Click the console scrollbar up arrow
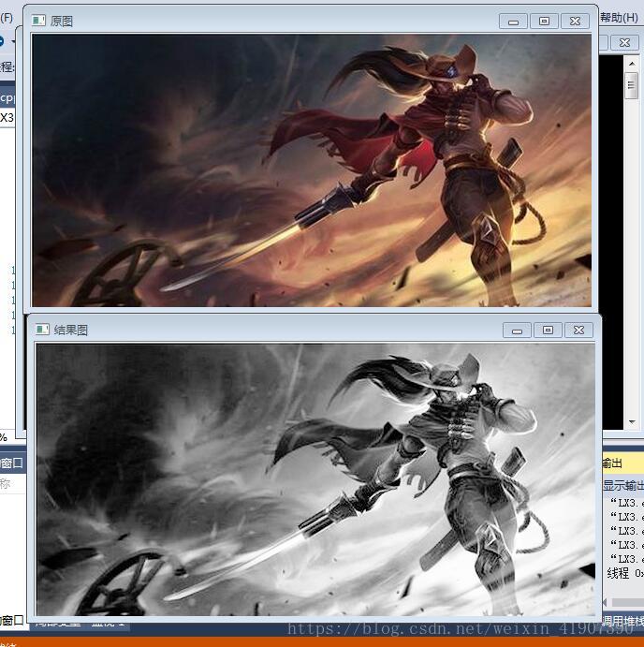The image size is (644, 647). click(x=632, y=63)
